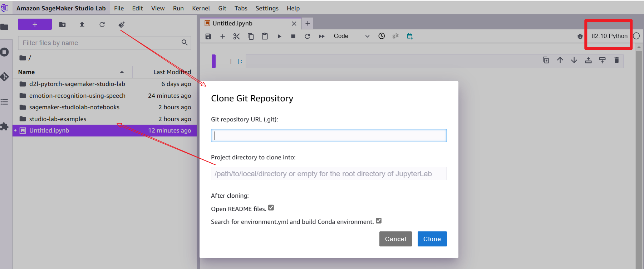
Task: Open the View menu
Action: coord(158,8)
